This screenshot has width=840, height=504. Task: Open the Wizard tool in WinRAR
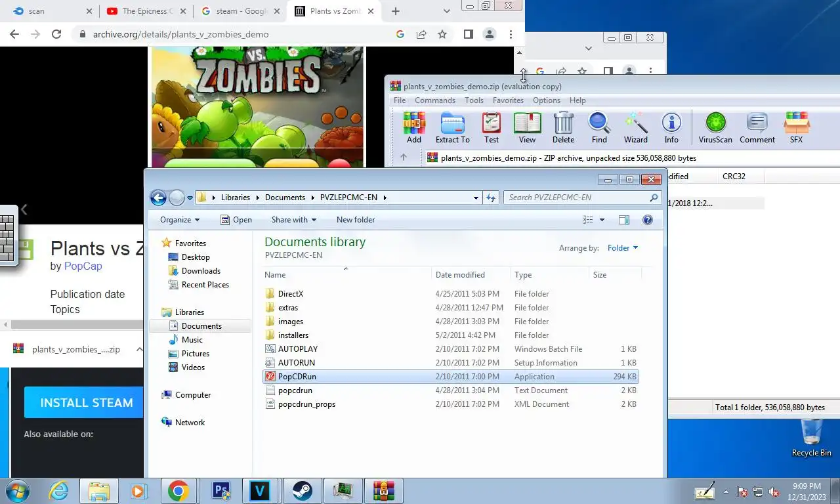(x=635, y=127)
